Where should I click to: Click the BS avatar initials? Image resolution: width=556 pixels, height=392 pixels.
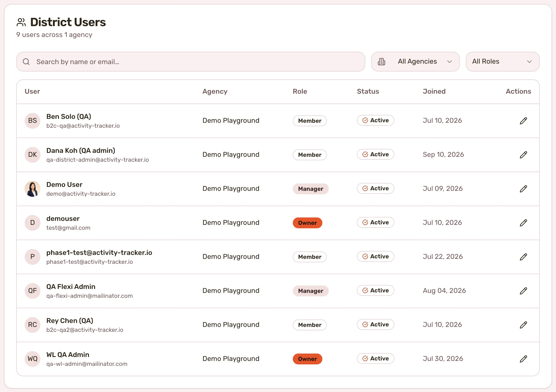pos(33,121)
